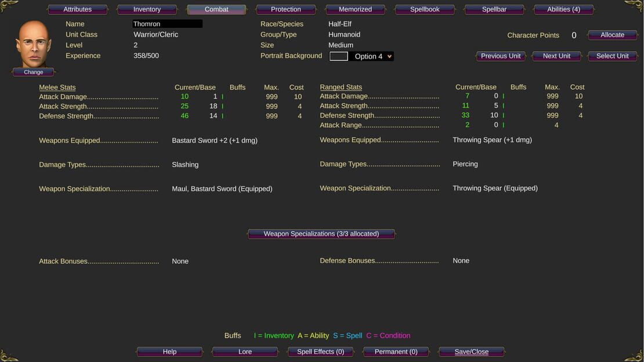Open the Attributes tab
Screen dimensions: 644x362
(x=77, y=9)
